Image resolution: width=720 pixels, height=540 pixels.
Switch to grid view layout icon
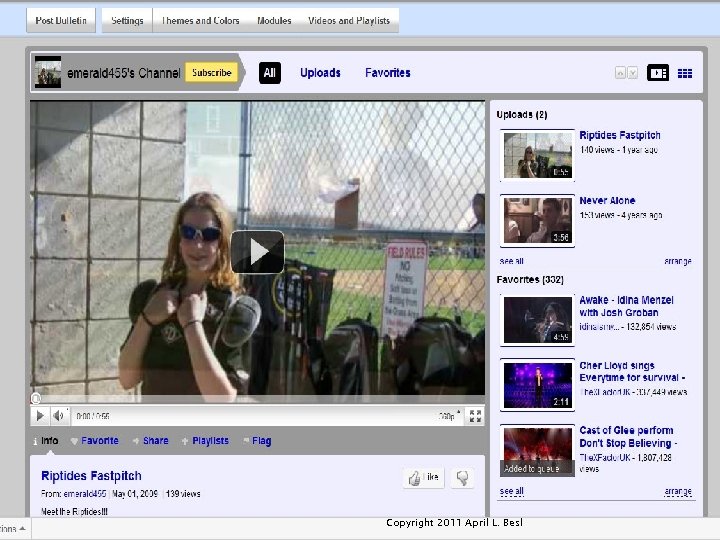click(x=685, y=73)
